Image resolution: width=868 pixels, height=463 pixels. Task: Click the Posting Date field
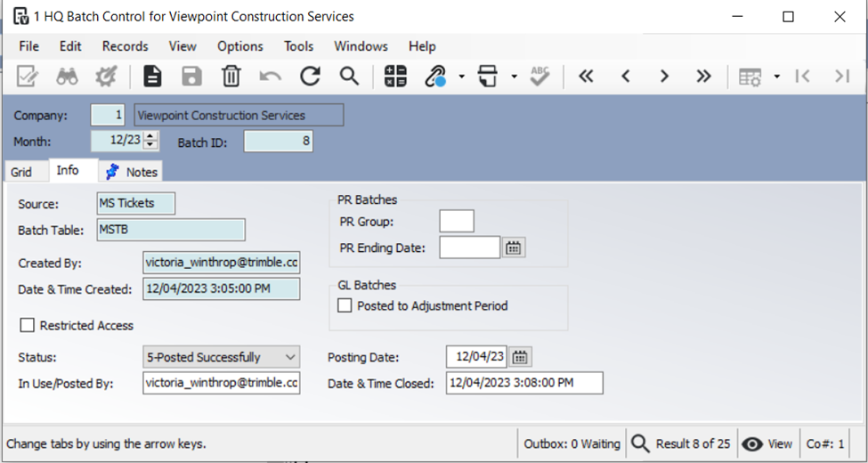pyautogui.click(x=476, y=357)
